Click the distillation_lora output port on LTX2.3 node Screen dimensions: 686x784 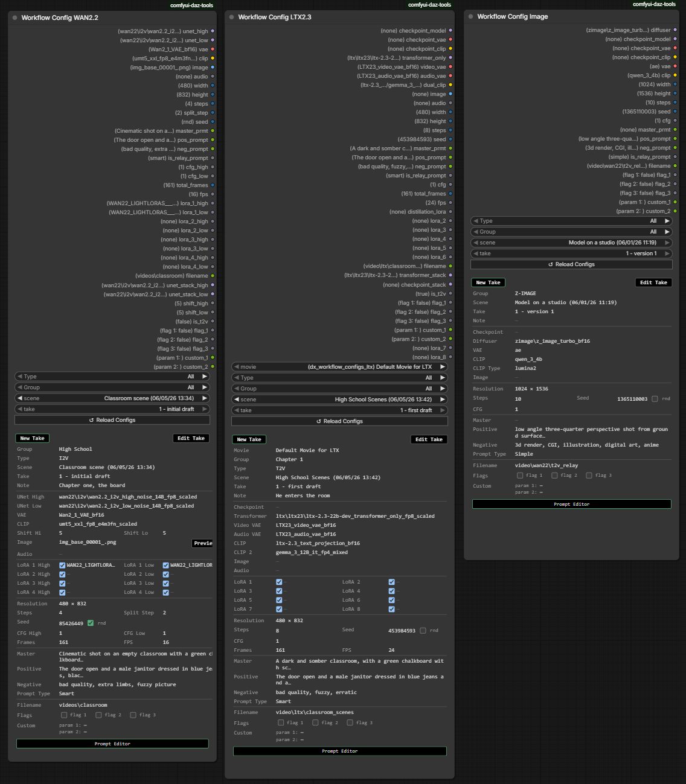click(x=450, y=211)
